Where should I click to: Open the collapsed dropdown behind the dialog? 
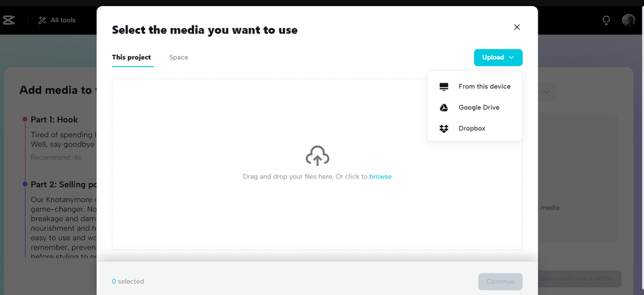pos(546,92)
